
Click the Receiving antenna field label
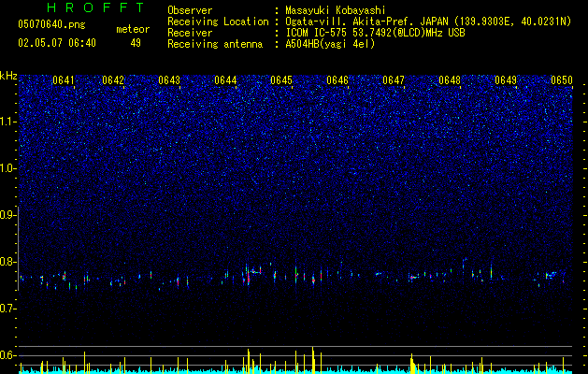point(215,44)
